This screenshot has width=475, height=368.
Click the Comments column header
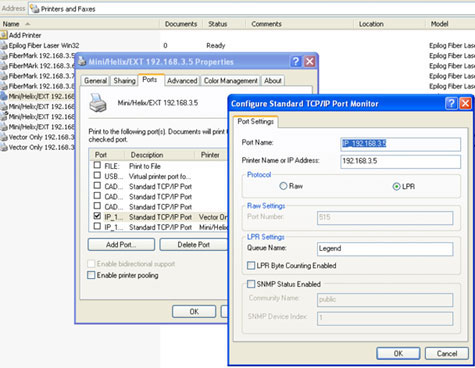click(x=299, y=24)
